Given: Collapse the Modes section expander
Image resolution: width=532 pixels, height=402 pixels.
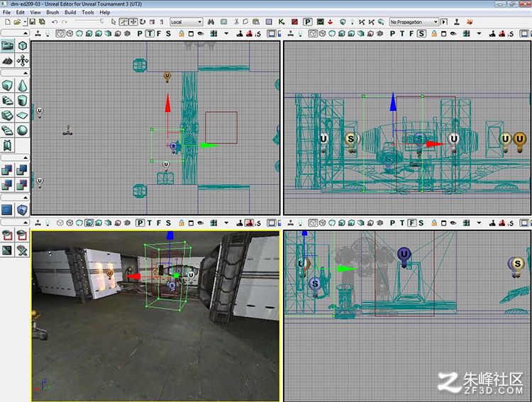Looking at the screenshot, I should click(15, 33).
